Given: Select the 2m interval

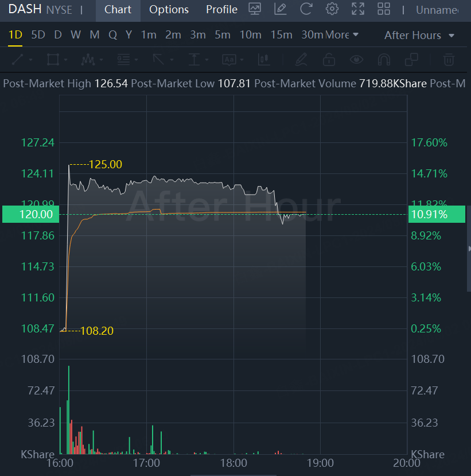Looking at the screenshot, I should click(173, 35).
